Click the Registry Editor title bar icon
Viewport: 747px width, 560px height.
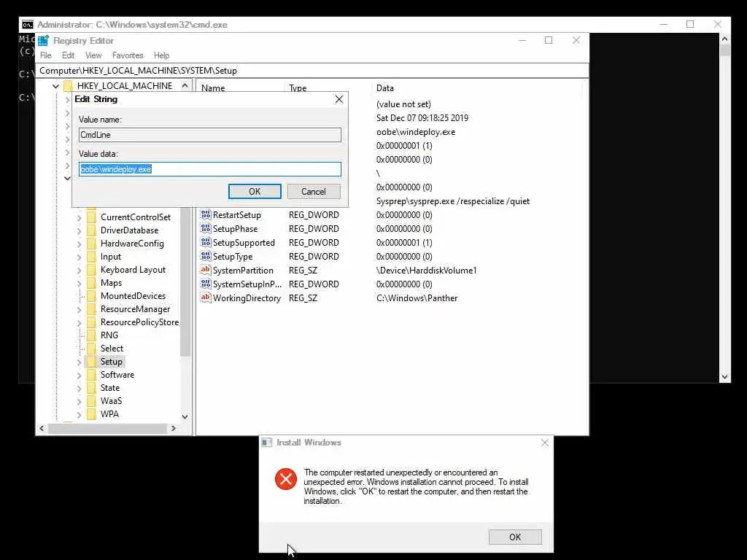click(x=43, y=41)
